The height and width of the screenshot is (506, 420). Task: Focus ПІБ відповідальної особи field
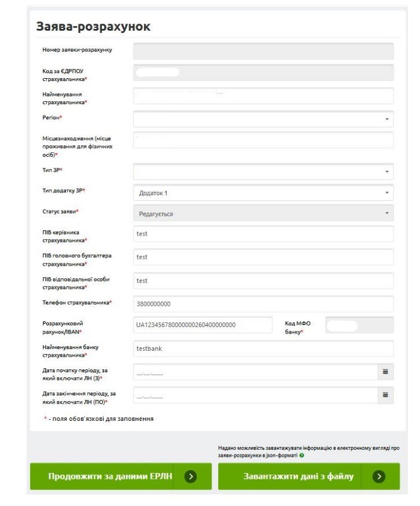263,281
